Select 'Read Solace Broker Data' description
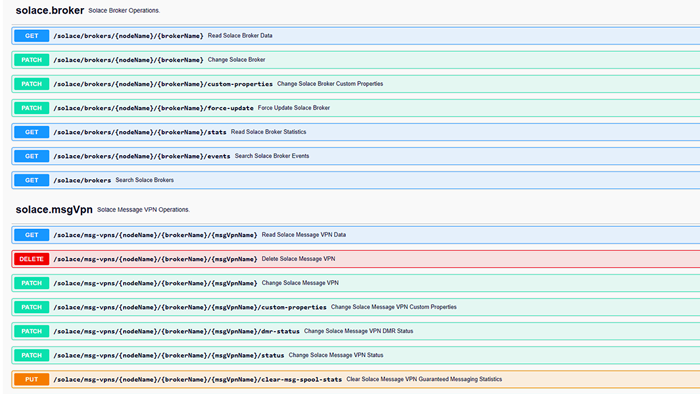The image size is (700, 394). (240, 36)
